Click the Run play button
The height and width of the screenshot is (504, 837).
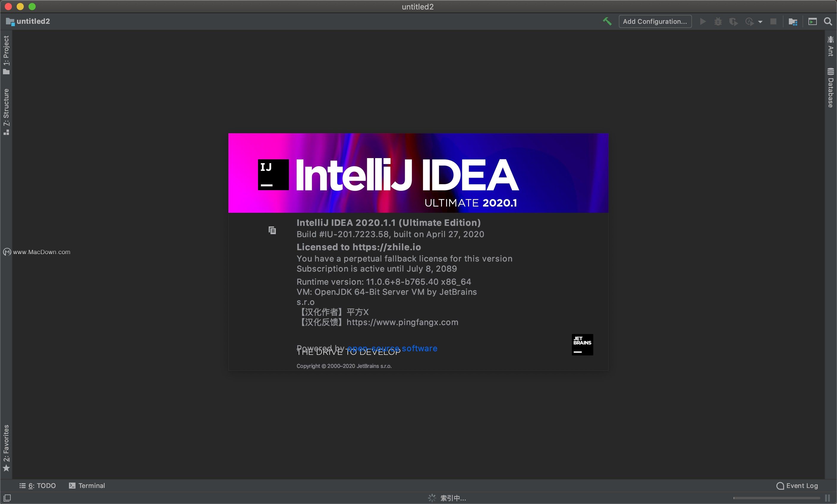[x=702, y=21]
